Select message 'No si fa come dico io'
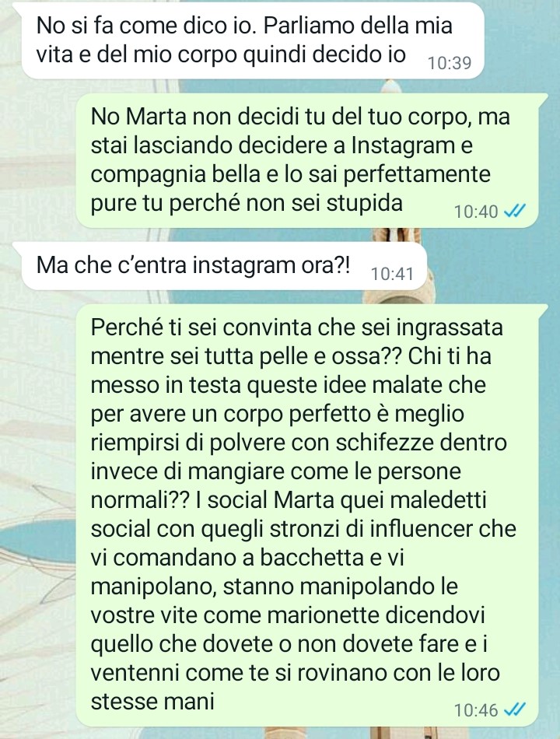This screenshot has width=560, height=739. (x=253, y=40)
